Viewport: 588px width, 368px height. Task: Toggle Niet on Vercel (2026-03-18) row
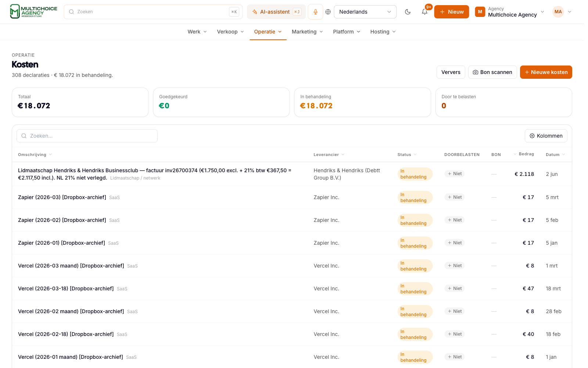pyautogui.click(x=455, y=289)
